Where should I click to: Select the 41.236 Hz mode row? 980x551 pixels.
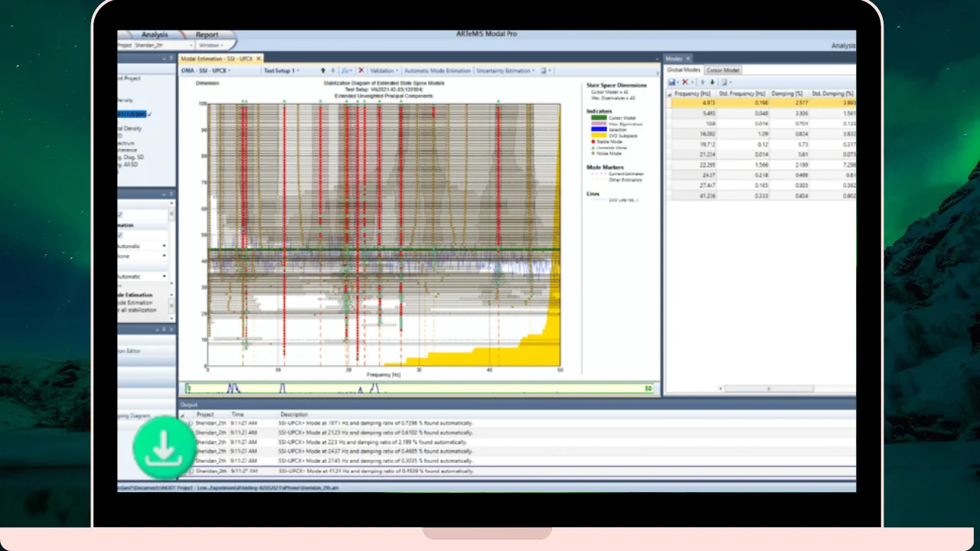[761, 195]
